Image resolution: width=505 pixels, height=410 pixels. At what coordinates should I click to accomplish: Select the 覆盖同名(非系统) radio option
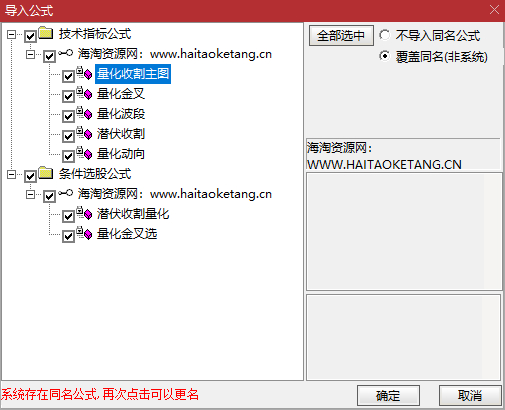pos(384,56)
